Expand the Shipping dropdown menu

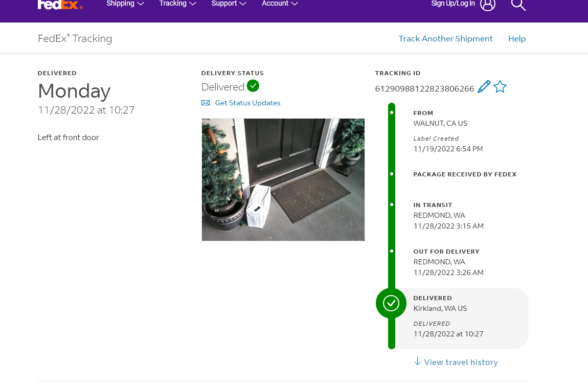click(125, 4)
